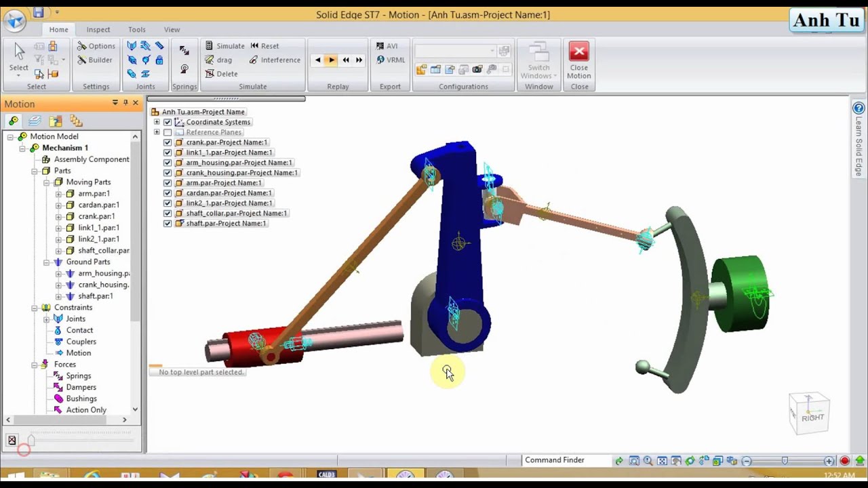The image size is (868, 488).
Task: Collapse the Moving Parts node
Action: point(47,182)
